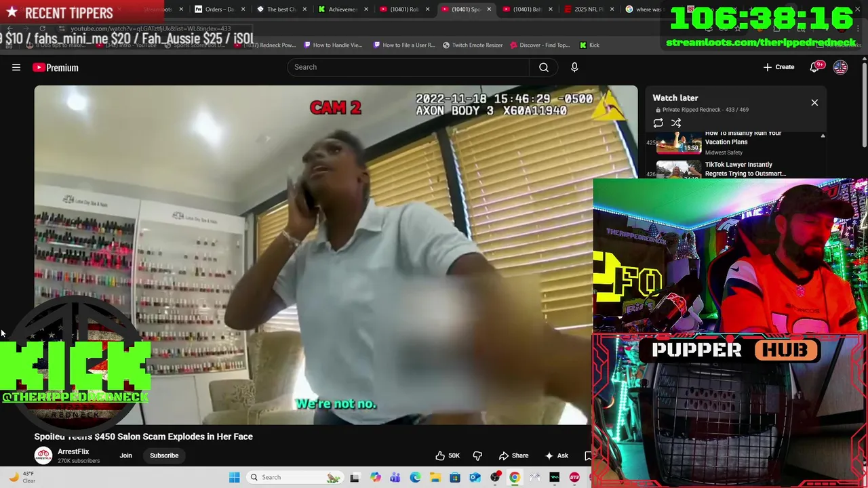Viewport: 868px width, 488px height.
Task: Share the video
Action: 513,455
